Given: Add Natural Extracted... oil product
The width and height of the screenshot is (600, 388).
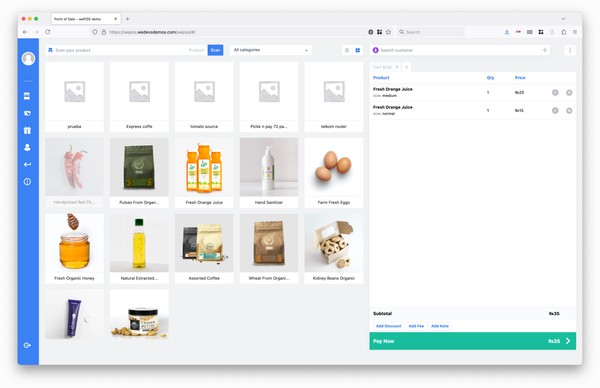Looking at the screenshot, I should click(139, 249).
